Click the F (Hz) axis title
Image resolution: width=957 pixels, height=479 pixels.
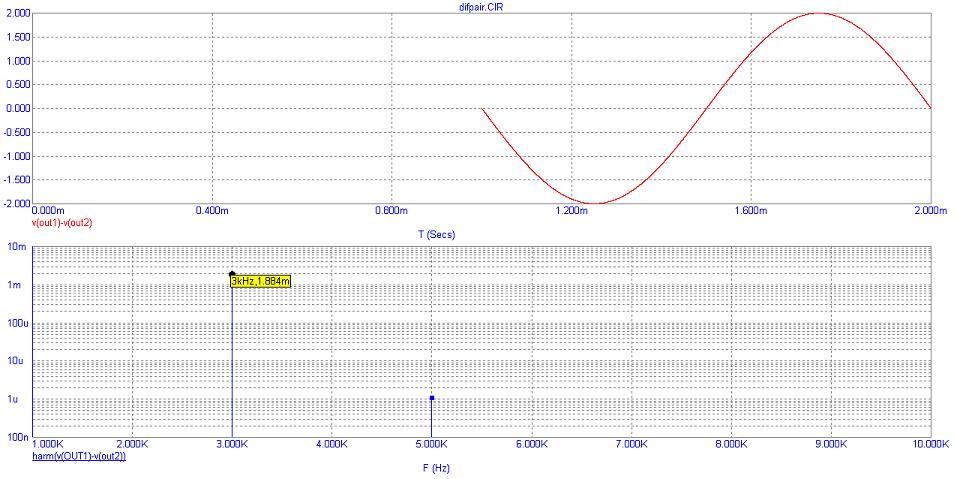point(436,469)
